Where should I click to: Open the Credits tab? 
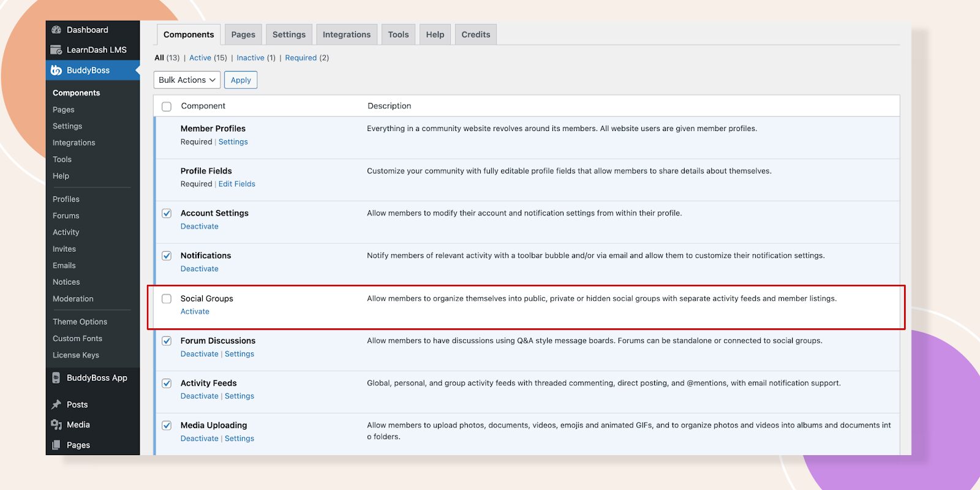475,35
